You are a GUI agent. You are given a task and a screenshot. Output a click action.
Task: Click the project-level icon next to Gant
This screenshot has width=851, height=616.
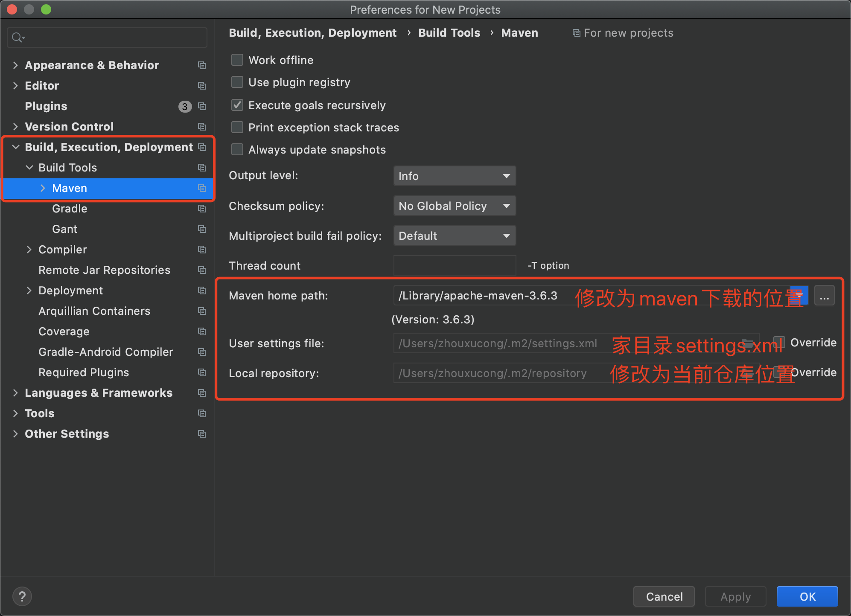(202, 229)
